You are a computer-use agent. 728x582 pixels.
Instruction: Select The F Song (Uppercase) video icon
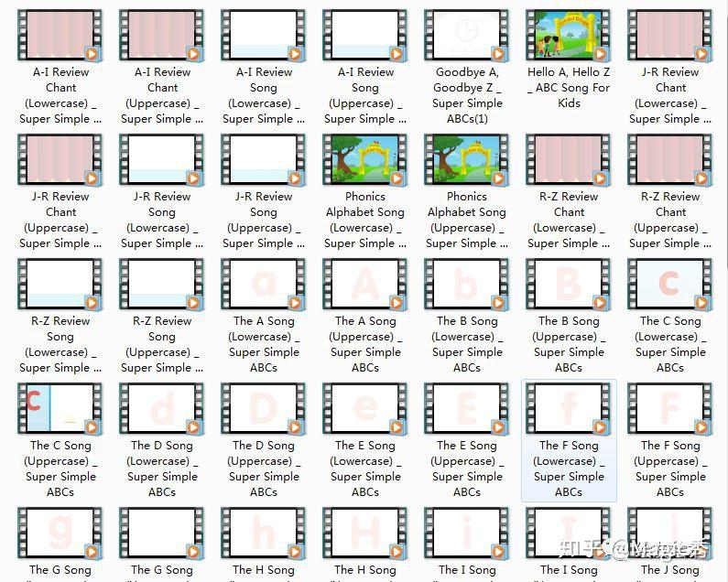pyautogui.click(x=670, y=408)
